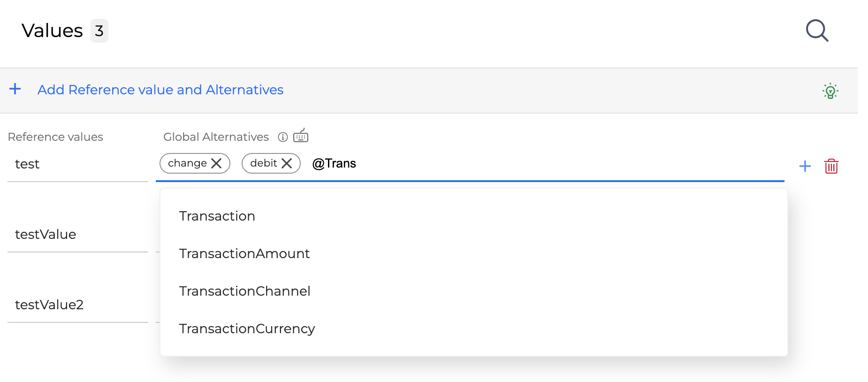Screen dimensions: 868x382
Task: Click the "change" chip label
Action: [x=187, y=163]
